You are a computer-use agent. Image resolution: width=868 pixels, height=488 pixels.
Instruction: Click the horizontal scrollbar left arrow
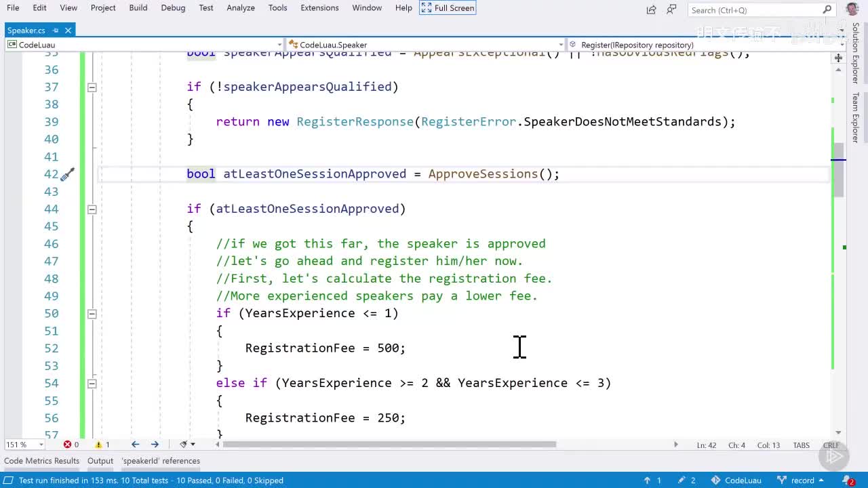(218, 445)
